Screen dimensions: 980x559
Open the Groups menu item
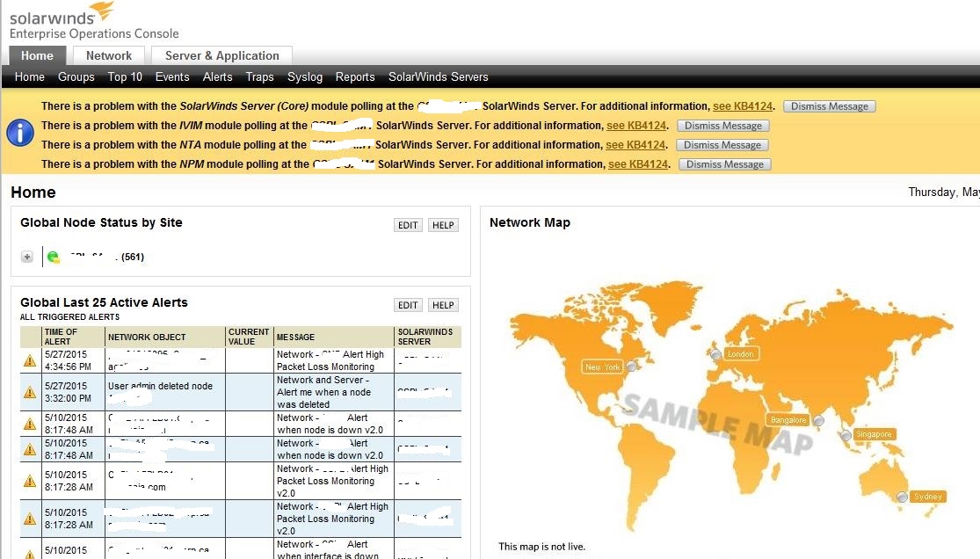point(76,77)
